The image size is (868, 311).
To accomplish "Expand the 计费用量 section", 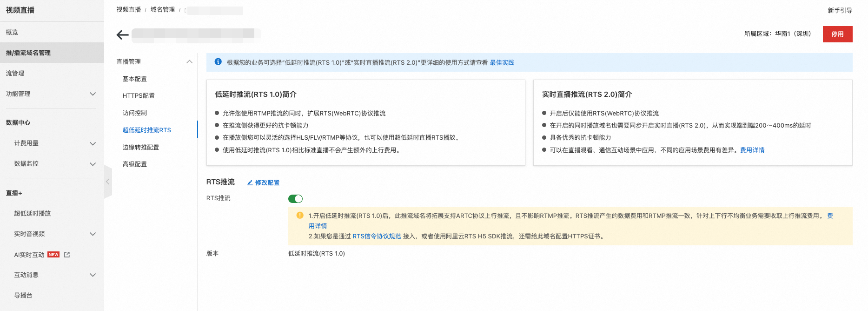I will 93,143.
